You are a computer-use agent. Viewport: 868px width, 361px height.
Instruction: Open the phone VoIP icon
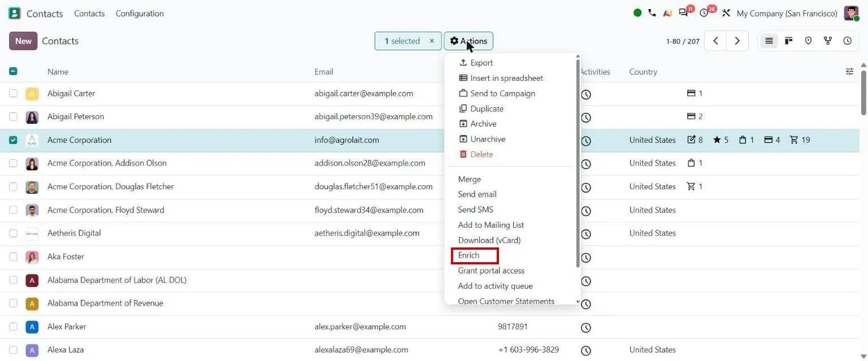coord(652,13)
